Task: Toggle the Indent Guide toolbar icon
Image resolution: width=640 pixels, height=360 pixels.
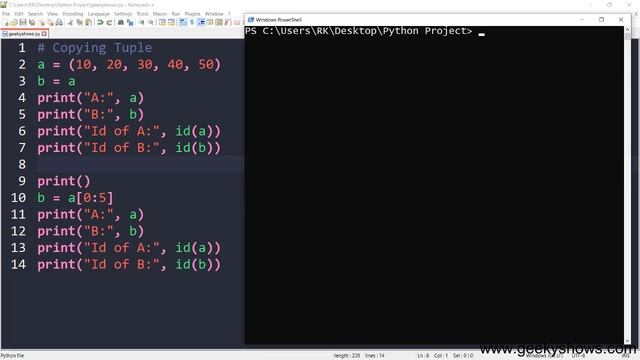Action: pyautogui.click(x=202, y=22)
